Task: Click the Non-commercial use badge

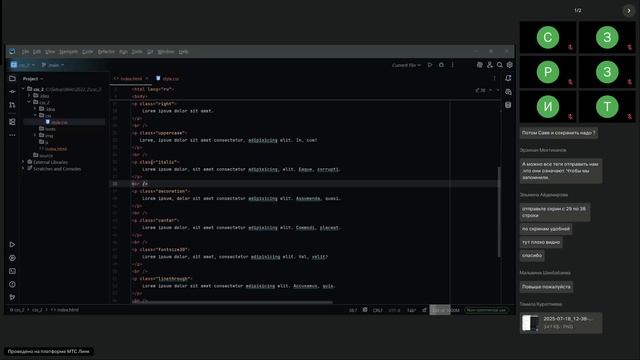Action: point(486,310)
